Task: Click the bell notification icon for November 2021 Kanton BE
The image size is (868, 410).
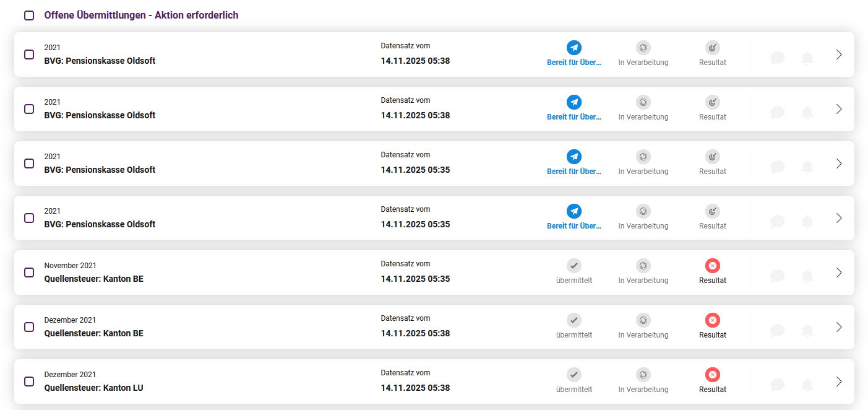Action: point(807,276)
